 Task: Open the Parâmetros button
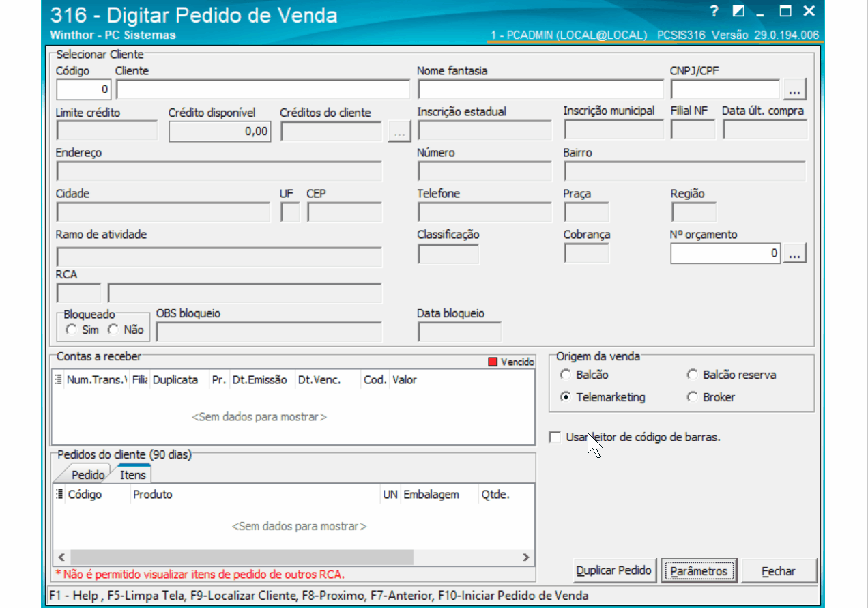[699, 570]
